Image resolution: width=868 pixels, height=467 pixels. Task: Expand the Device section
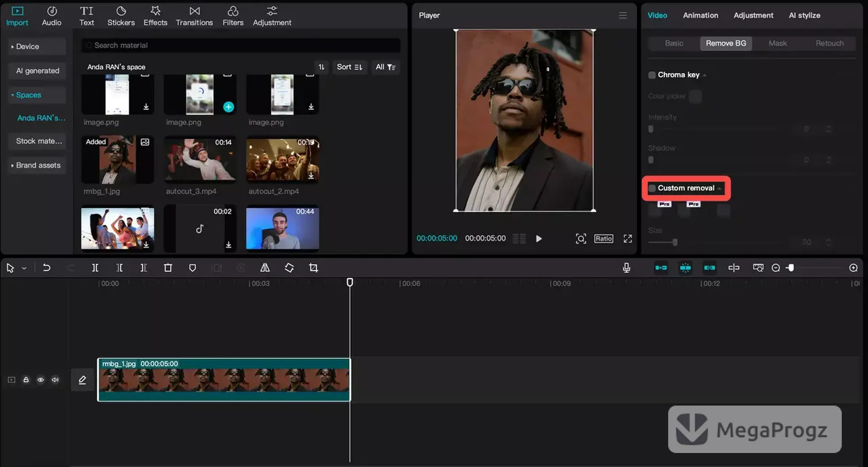tap(37, 47)
